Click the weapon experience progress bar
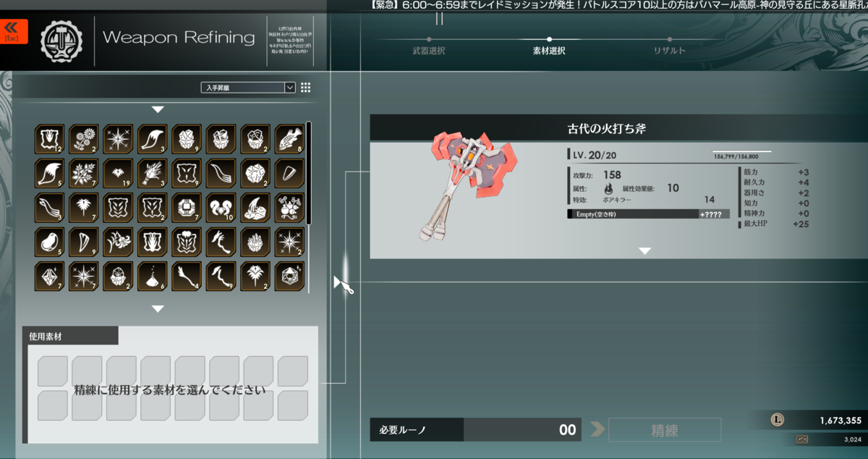The height and width of the screenshot is (459, 868). (x=742, y=151)
